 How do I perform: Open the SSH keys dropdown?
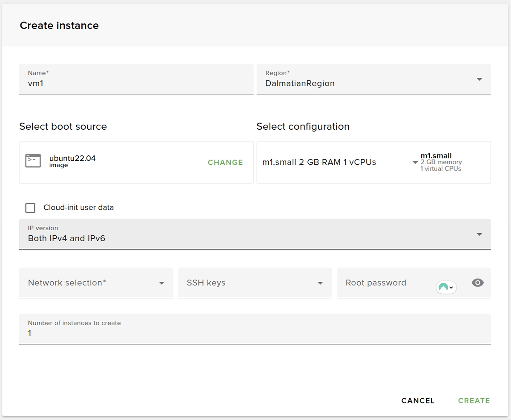click(255, 283)
